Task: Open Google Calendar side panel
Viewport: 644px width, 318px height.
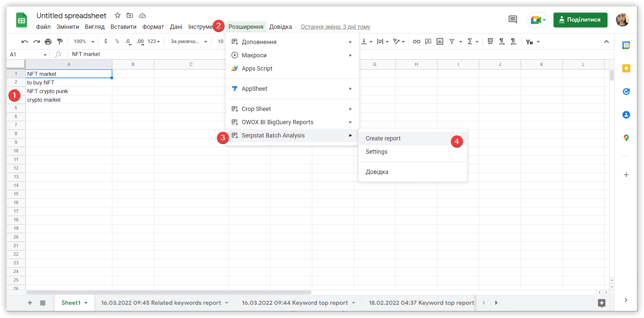Action: pos(626,45)
